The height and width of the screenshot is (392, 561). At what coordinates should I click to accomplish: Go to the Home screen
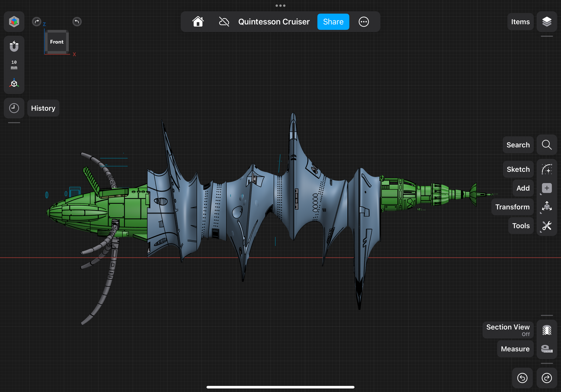tap(198, 22)
